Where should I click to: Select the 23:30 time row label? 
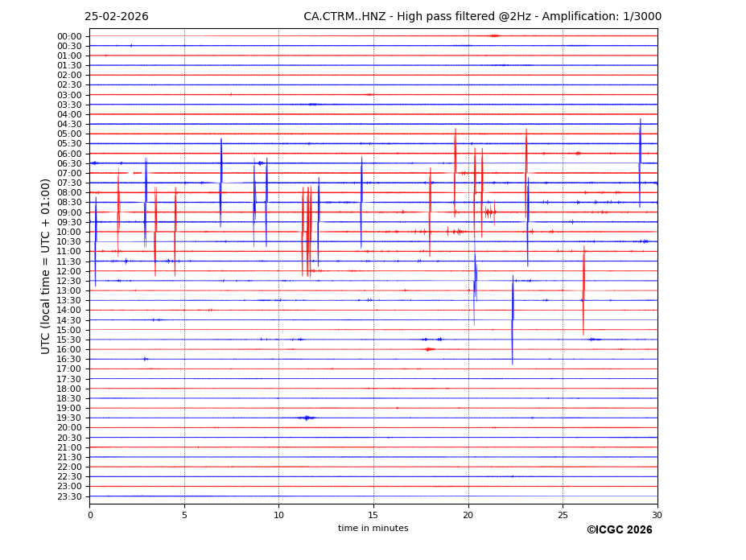point(69,496)
